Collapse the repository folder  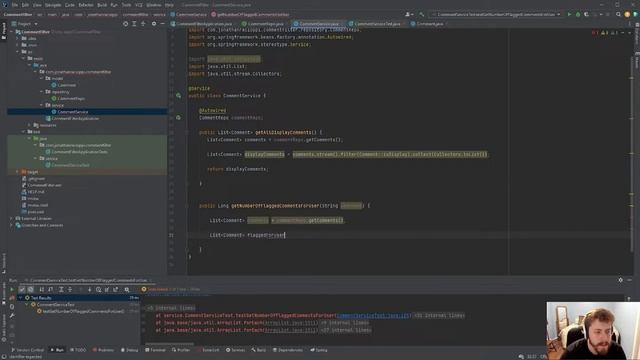(41, 92)
